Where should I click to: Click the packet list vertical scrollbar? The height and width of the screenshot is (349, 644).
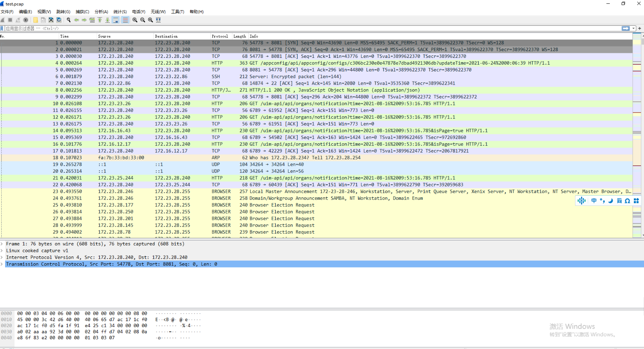[643, 135]
